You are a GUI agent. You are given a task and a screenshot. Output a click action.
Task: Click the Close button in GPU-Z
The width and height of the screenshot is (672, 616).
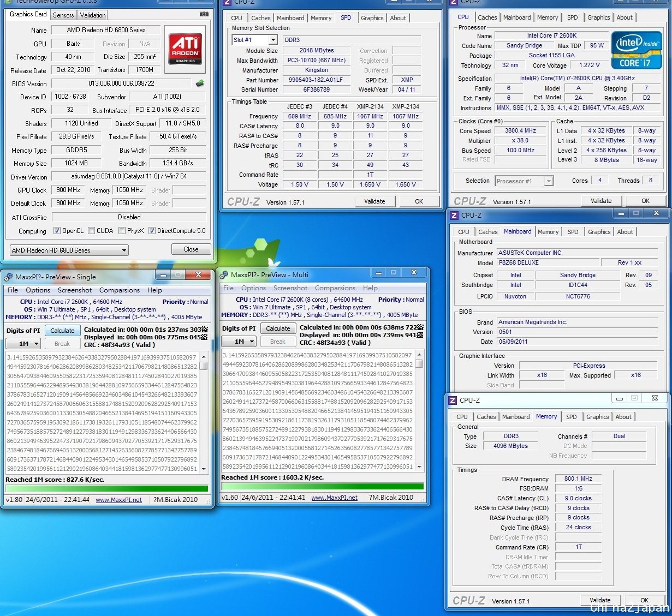(x=191, y=249)
